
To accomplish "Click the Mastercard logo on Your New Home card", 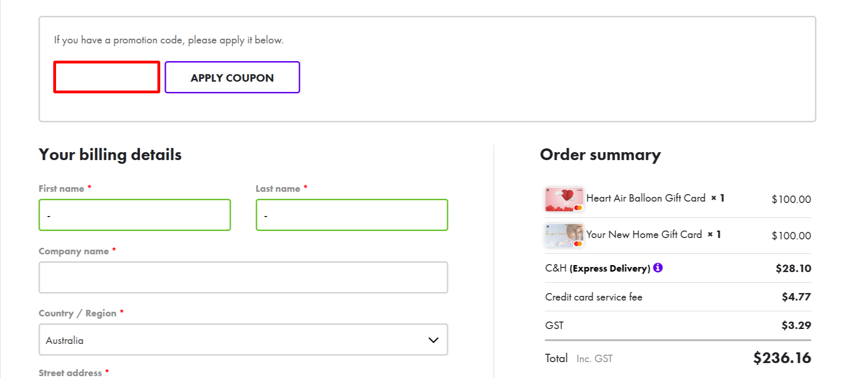I will (578, 243).
